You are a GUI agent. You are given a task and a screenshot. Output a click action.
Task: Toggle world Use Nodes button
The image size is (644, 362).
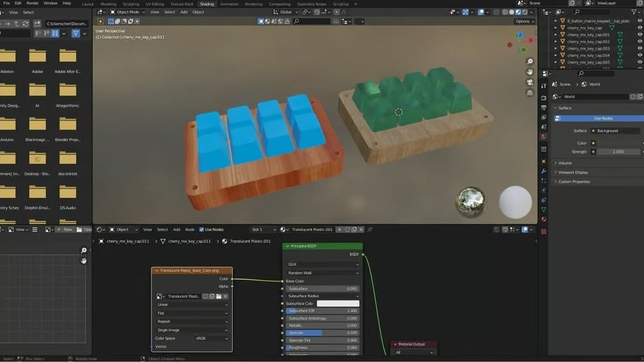pos(598,118)
